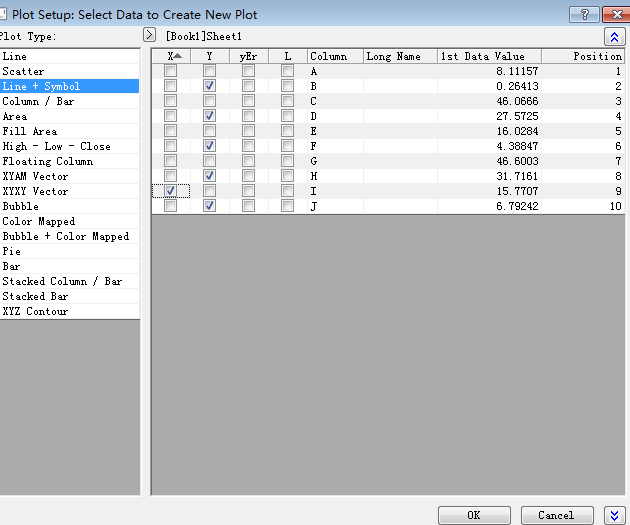
Task: Click the Column header
Action: point(335,56)
